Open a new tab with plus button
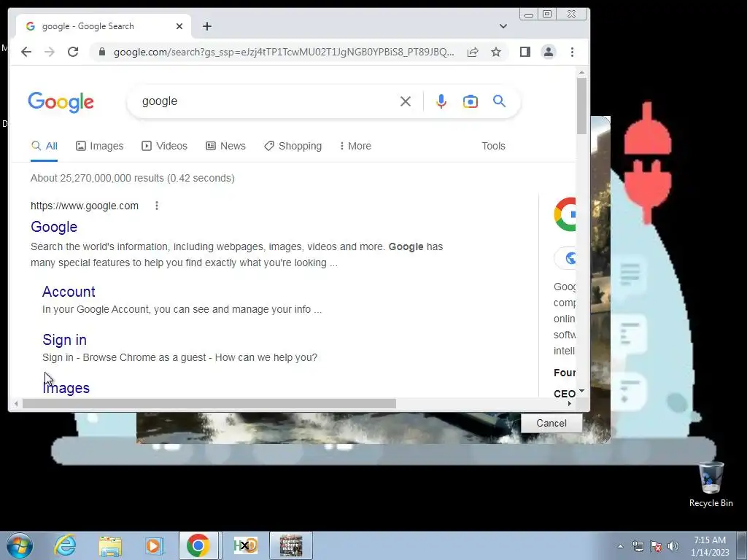The image size is (747, 560). pyautogui.click(x=206, y=26)
